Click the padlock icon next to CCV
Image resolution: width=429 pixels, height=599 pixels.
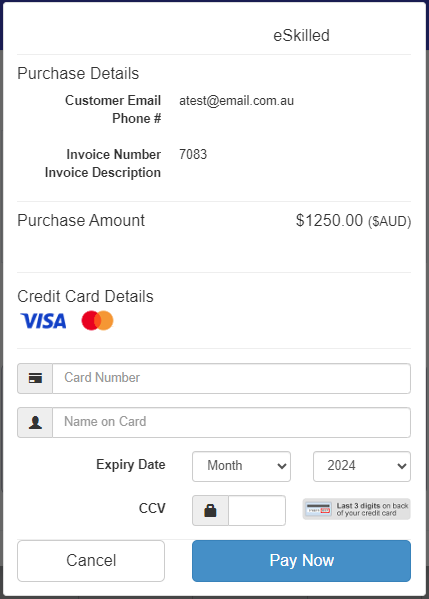coord(210,510)
